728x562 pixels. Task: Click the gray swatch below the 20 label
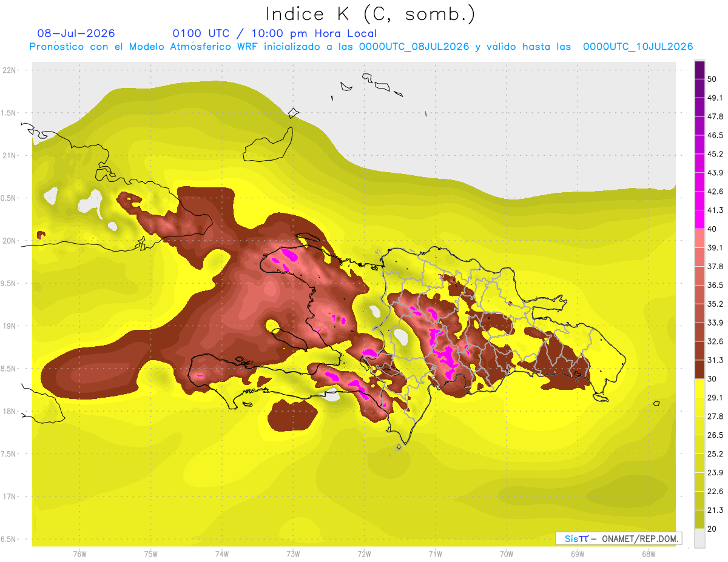click(x=699, y=538)
